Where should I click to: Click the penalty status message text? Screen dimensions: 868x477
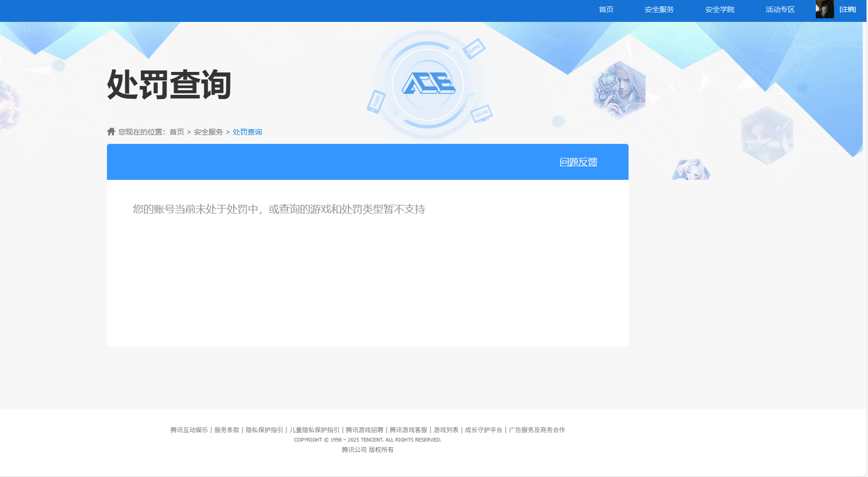(279, 210)
